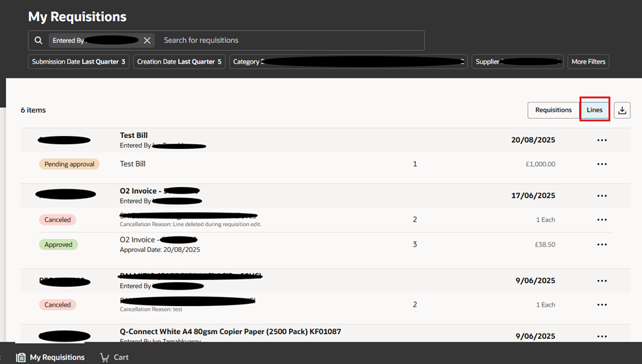The height and width of the screenshot is (364, 642).
Task: Open actions menu for Test Bill header dated 20/08/2025
Action: pyautogui.click(x=602, y=140)
